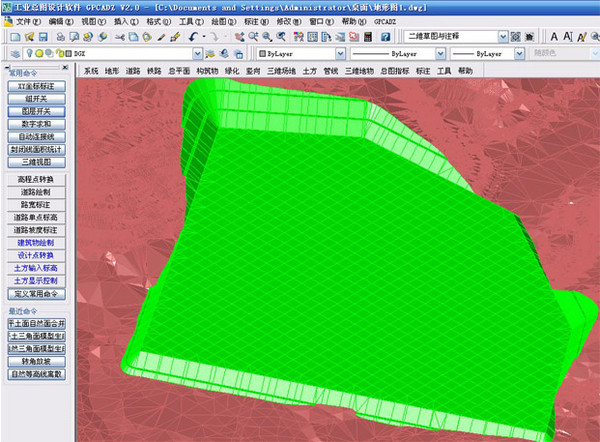
Task: Toggle 组开关 group switch
Action: (x=36, y=99)
